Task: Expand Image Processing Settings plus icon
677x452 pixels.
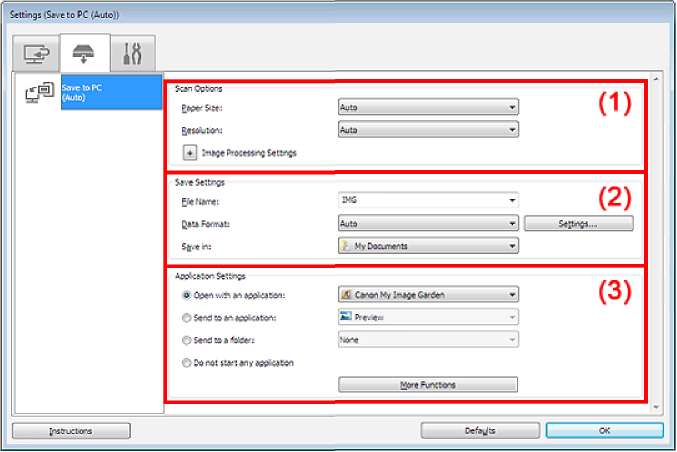Action: [188, 153]
